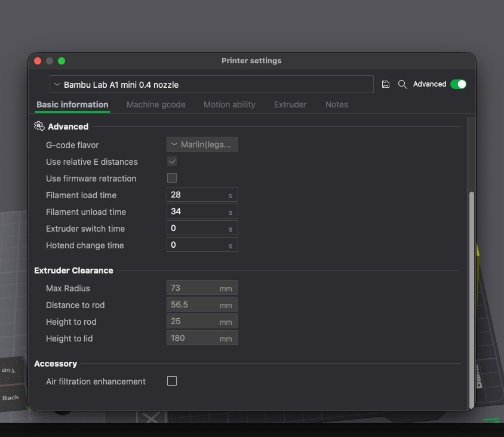This screenshot has height=437, width=504.
Task: Open the Motion ability tab
Action: click(x=229, y=104)
